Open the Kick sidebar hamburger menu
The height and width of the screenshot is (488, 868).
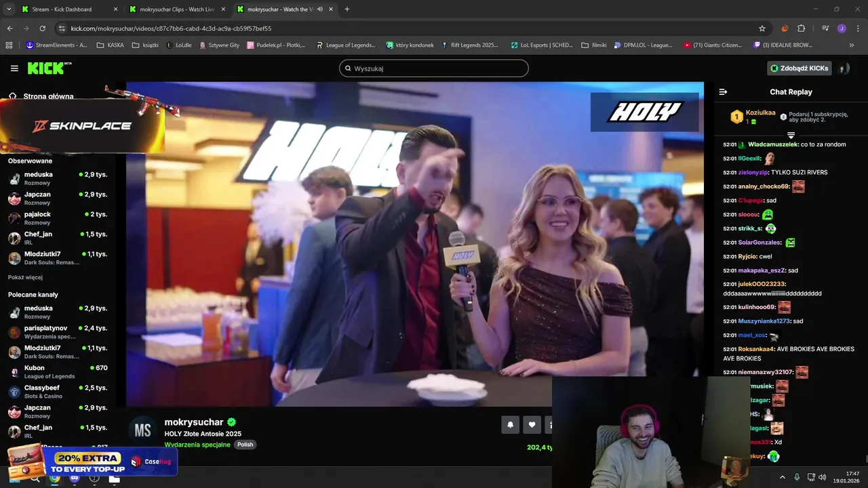14,68
